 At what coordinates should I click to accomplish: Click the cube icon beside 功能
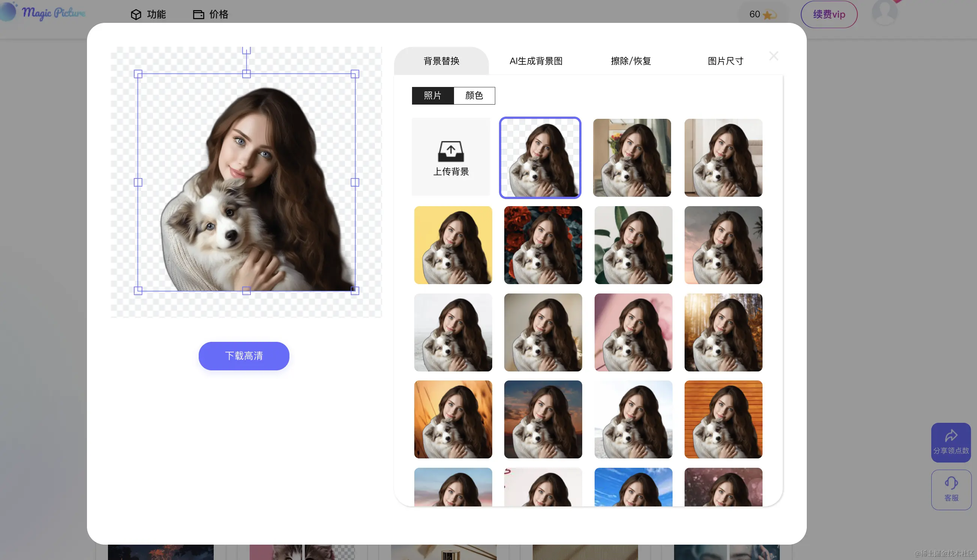tap(136, 14)
